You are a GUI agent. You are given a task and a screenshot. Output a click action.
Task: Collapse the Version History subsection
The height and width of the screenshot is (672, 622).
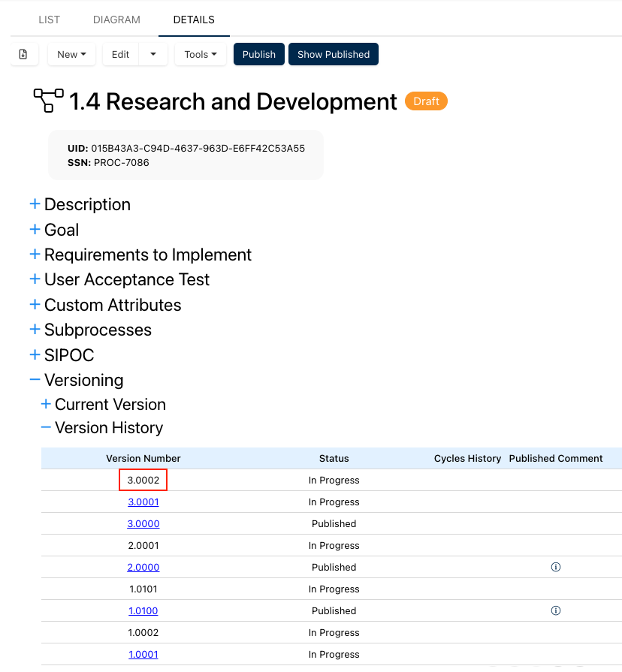click(46, 427)
